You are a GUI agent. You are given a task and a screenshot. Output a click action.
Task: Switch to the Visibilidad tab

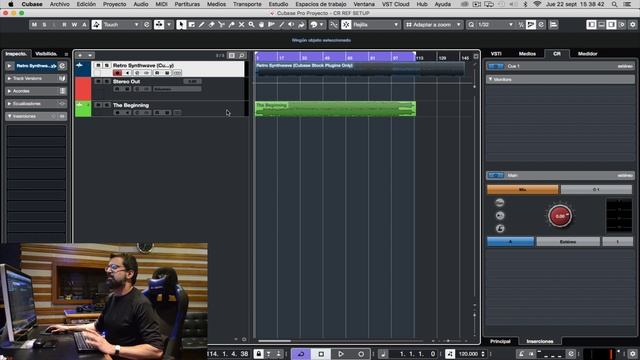click(x=46, y=54)
